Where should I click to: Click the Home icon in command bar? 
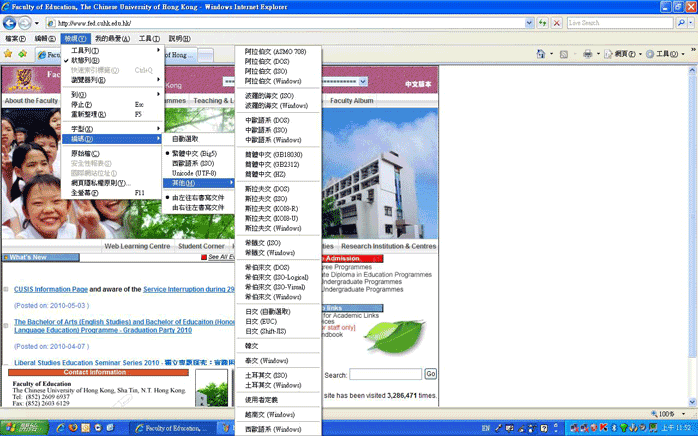540,54
